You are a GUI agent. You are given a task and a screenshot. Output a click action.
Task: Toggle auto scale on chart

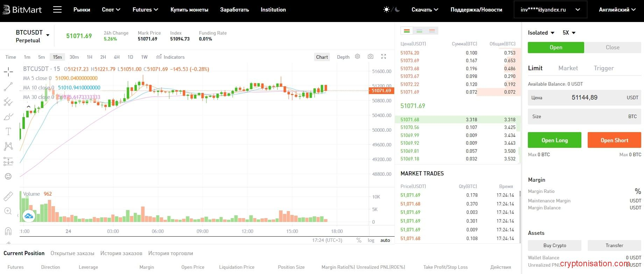click(385, 240)
